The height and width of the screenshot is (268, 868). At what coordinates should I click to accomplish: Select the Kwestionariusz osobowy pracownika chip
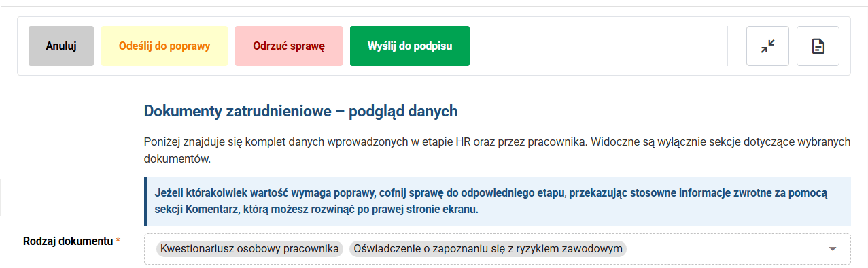[249, 249]
